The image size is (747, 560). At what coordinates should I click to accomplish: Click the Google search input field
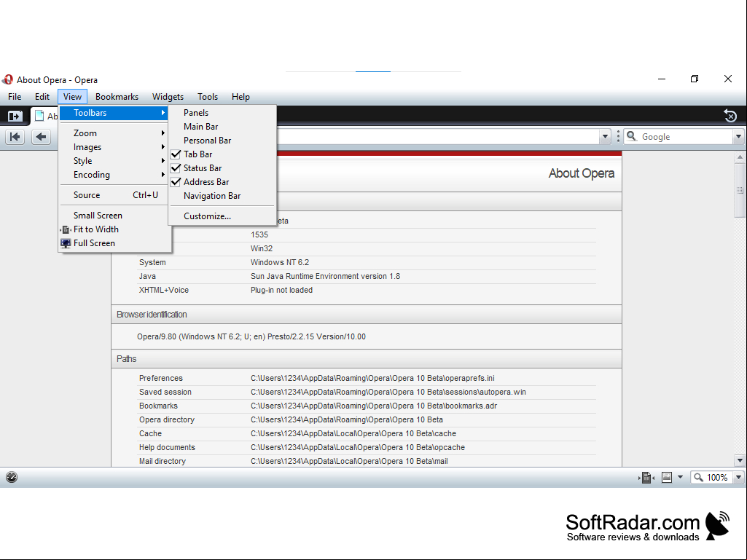coord(686,137)
